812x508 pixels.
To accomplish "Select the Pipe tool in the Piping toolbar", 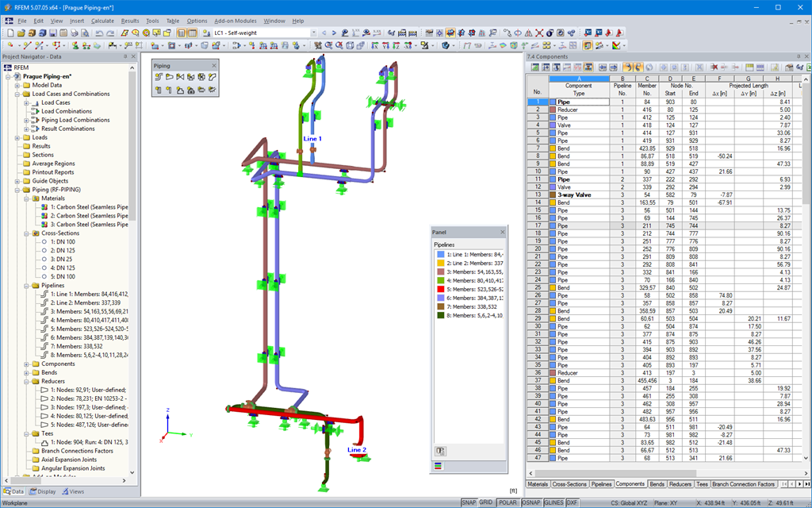I will [x=159, y=77].
